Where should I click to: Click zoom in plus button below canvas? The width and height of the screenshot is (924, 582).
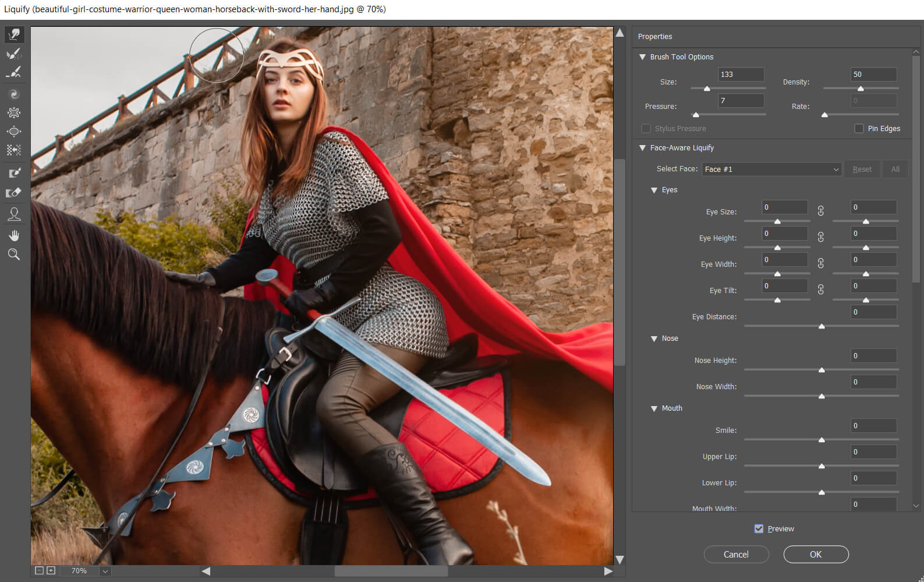pyautogui.click(x=51, y=570)
